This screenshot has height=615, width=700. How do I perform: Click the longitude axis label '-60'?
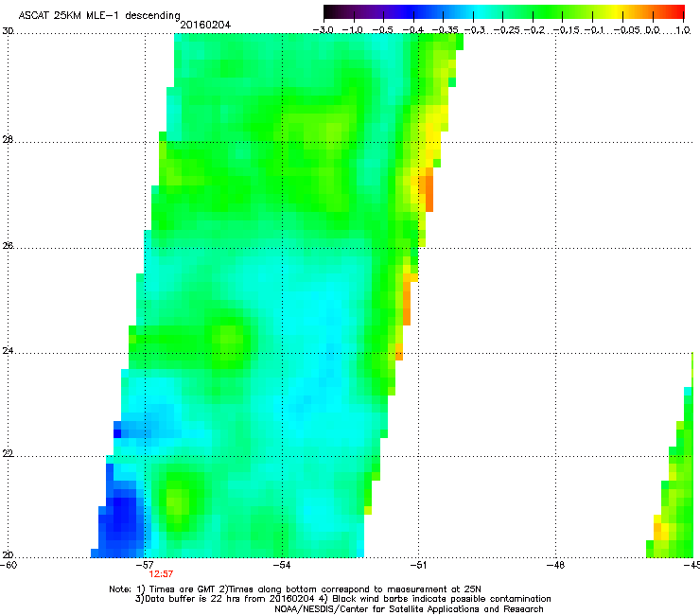click(9, 565)
